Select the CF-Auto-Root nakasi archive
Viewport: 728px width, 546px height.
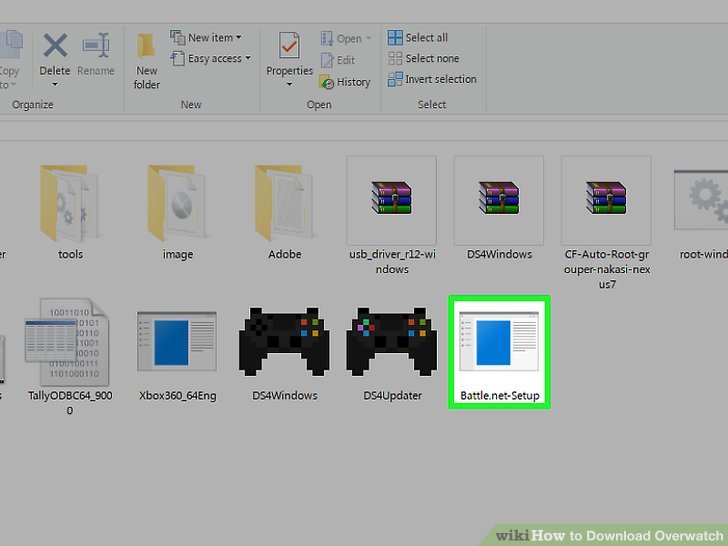[606, 199]
